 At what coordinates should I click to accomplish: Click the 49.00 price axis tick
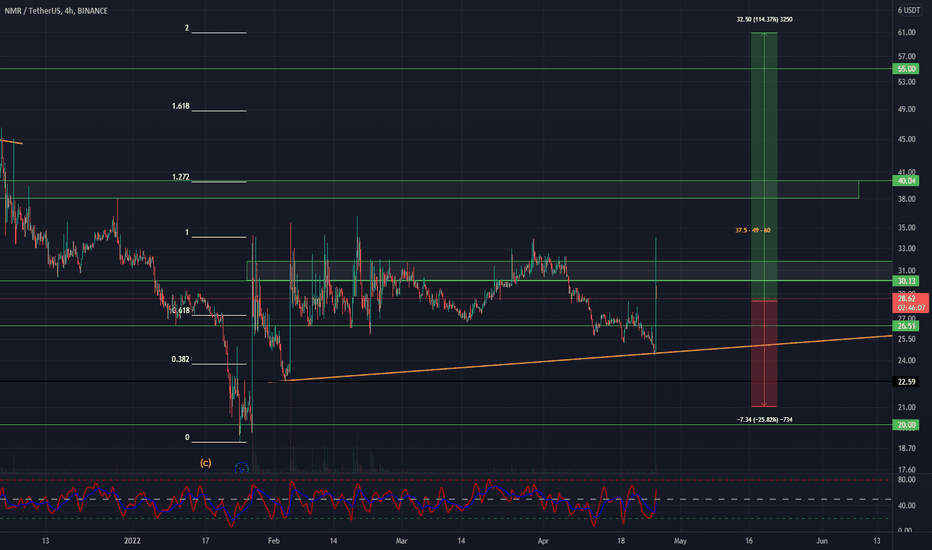coord(906,109)
